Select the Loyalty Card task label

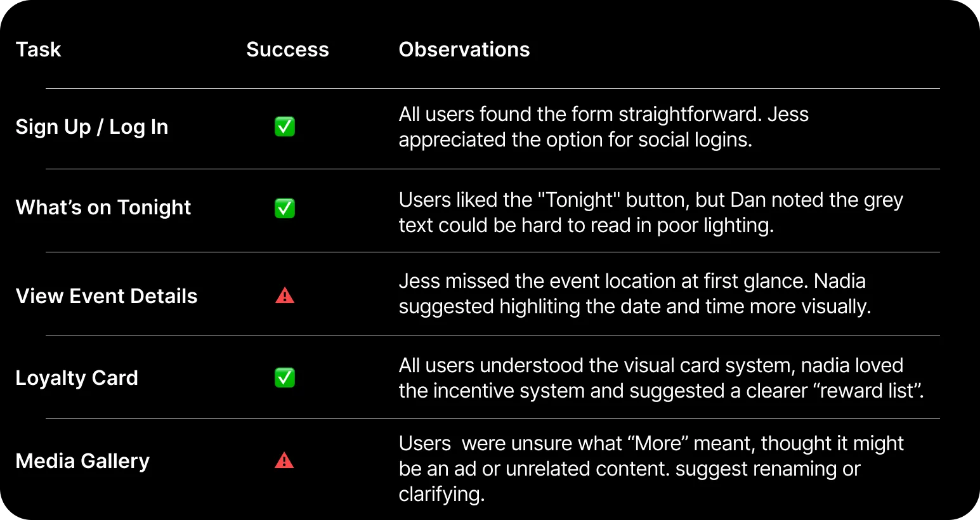tap(76, 378)
